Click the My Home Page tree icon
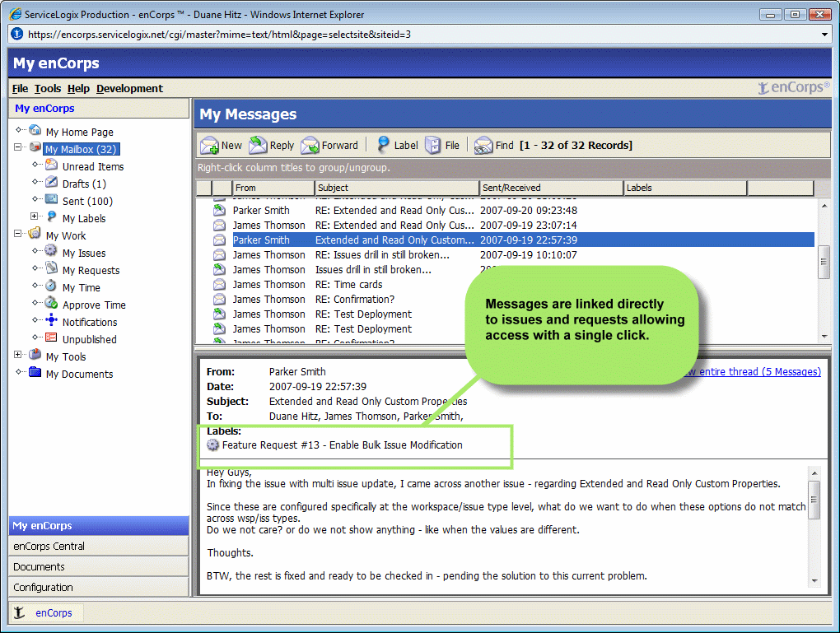Screen dimensions: 840x633 pos(35,131)
